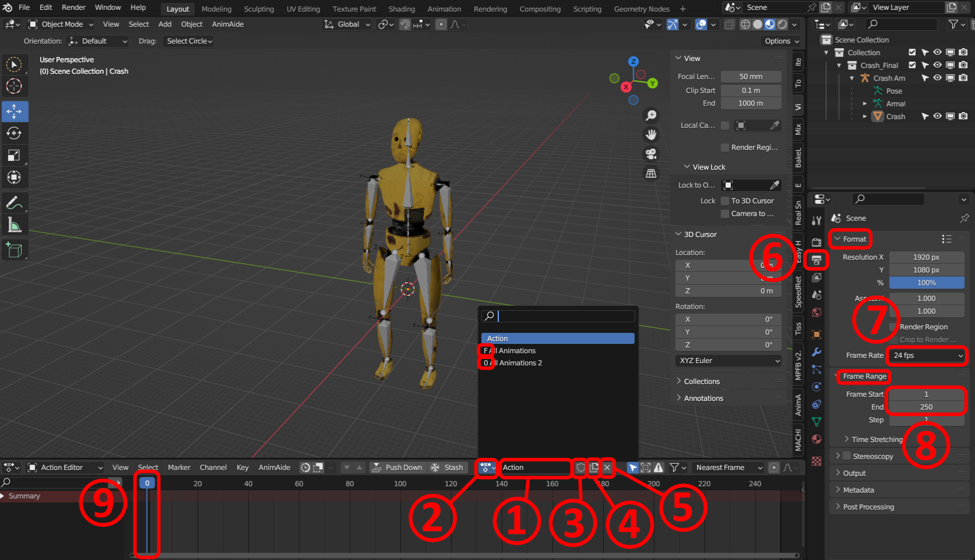Expand the Collections panel in the sidebar

click(x=702, y=382)
